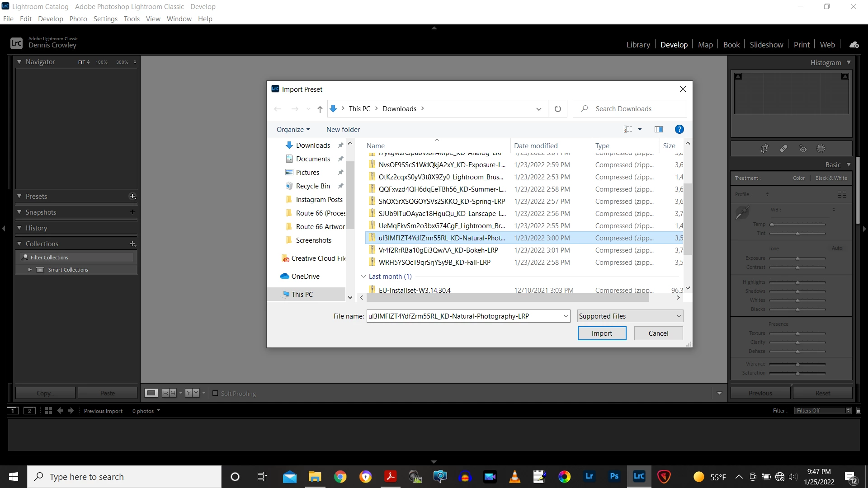
Task: Collapse the Collections panel
Action: pyautogui.click(x=19, y=244)
